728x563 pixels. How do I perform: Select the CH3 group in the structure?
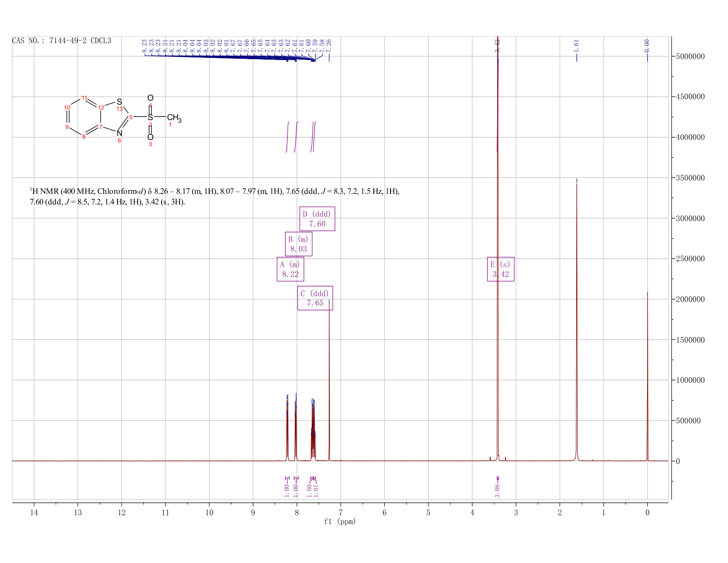pos(174,118)
